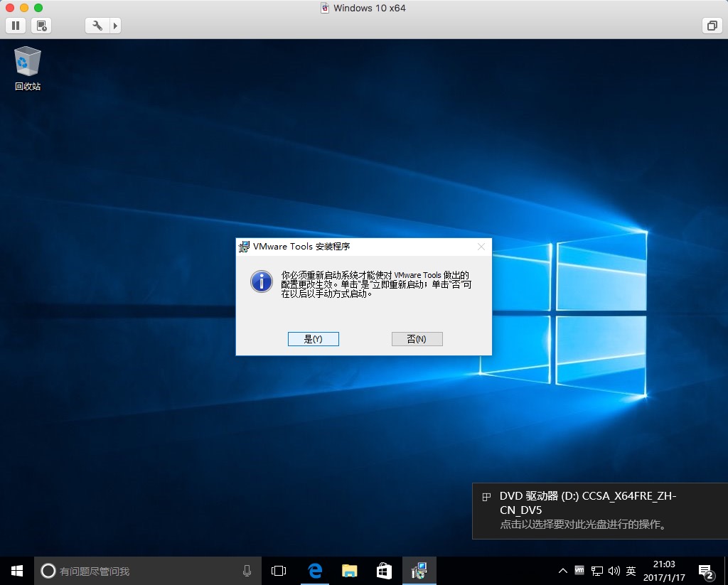Click the DVD drive notification toast
Image resolution: width=728 pixels, height=585 pixels.
tap(600, 510)
